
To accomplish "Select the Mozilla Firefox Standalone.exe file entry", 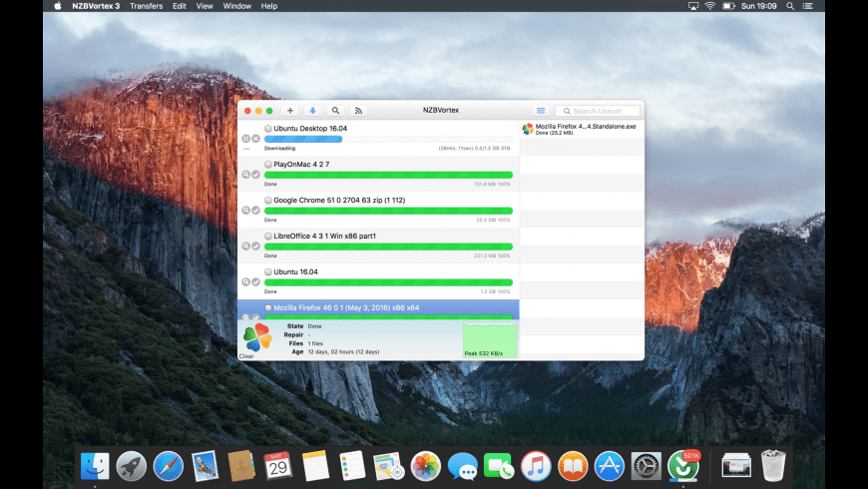I will (x=584, y=130).
